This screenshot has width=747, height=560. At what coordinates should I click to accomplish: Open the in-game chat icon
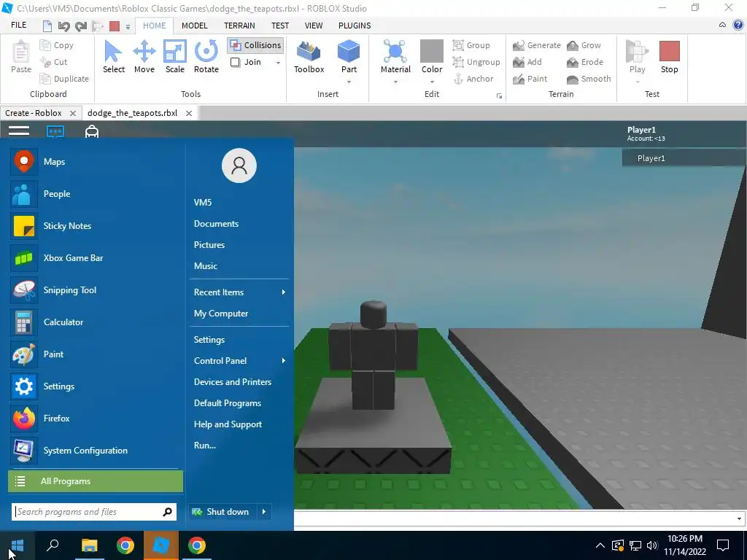(55, 131)
